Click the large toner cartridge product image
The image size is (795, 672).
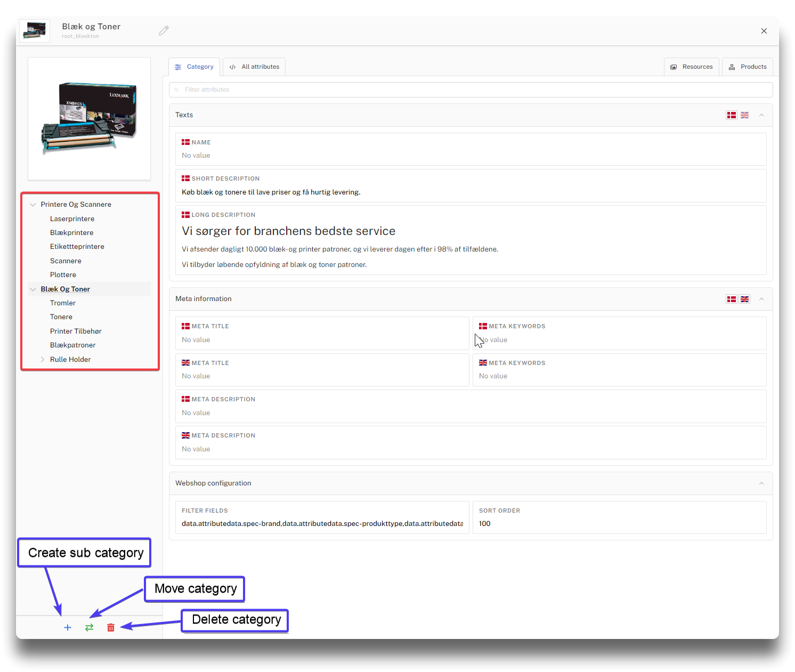pyautogui.click(x=89, y=118)
